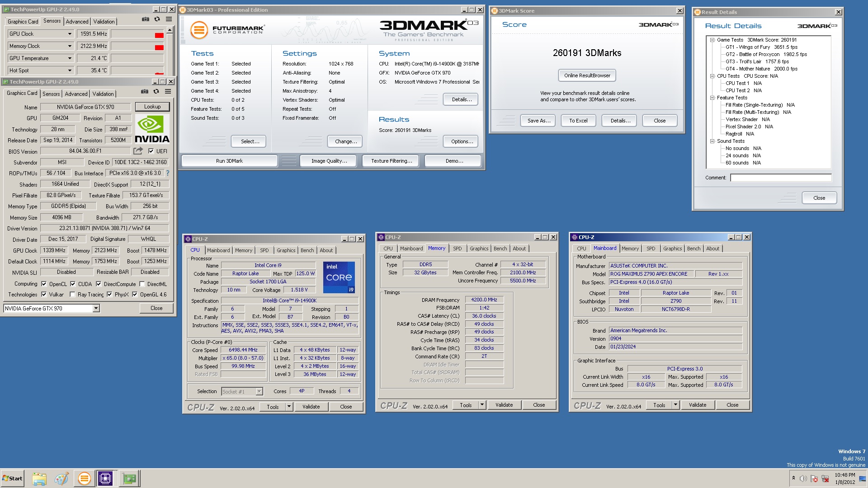Click the Memory Clock sensor graph
Image resolution: width=868 pixels, height=488 pixels.
(137, 46)
